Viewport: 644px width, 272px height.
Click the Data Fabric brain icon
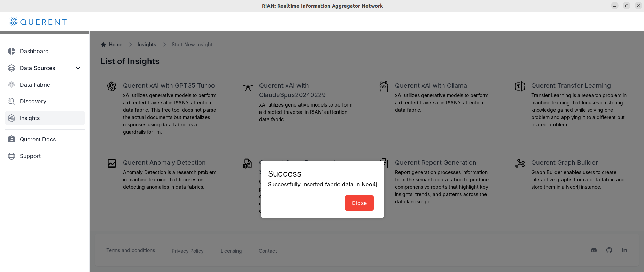coord(11,85)
